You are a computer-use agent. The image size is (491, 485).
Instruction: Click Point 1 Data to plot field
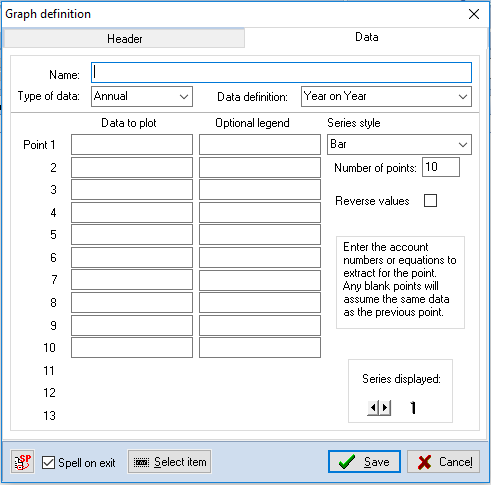tap(132, 144)
